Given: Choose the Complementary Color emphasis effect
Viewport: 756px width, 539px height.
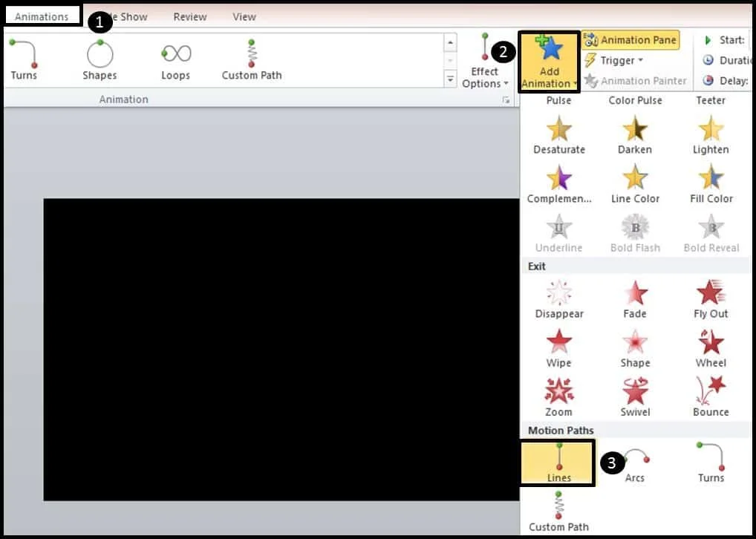Looking at the screenshot, I should click(x=559, y=185).
